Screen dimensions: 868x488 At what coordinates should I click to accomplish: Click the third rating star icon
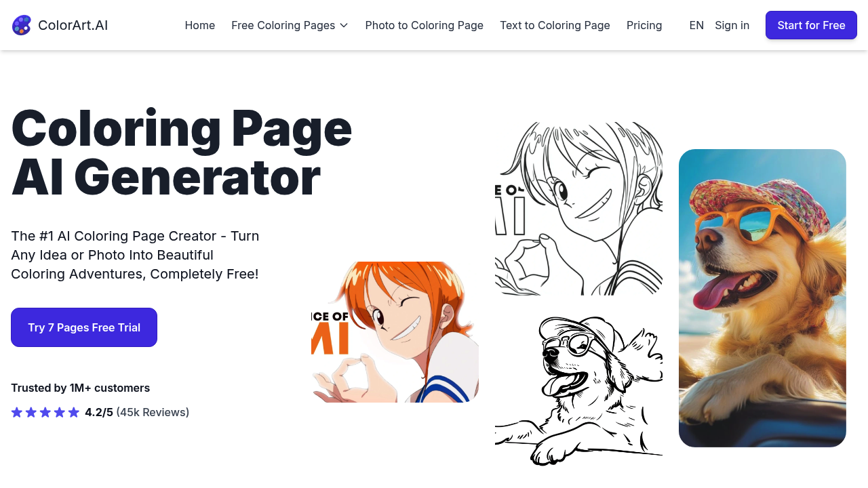[x=45, y=412]
